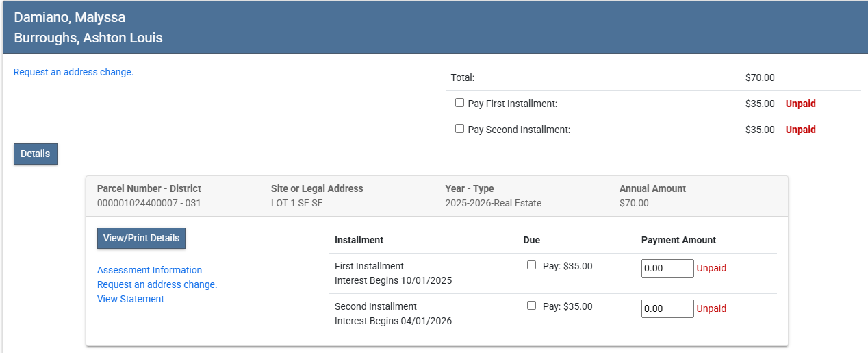Click Unpaid status beside Pay First Installment
The height and width of the screenshot is (353, 868).
pyautogui.click(x=800, y=104)
